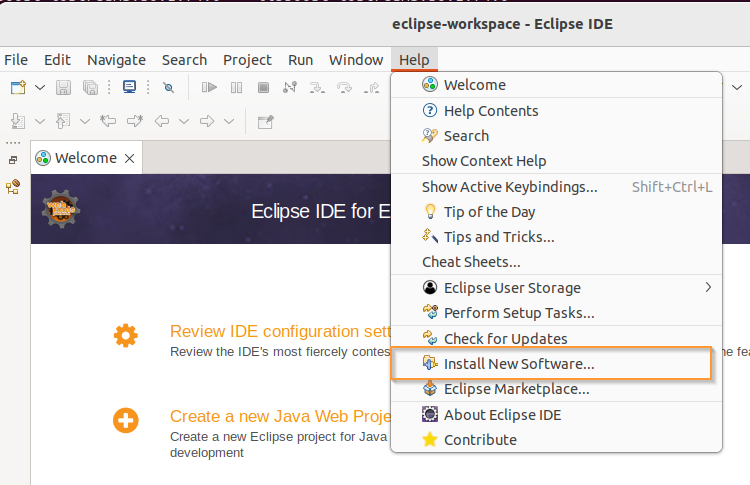Open the Window menu
750x485 pixels.
pos(356,60)
